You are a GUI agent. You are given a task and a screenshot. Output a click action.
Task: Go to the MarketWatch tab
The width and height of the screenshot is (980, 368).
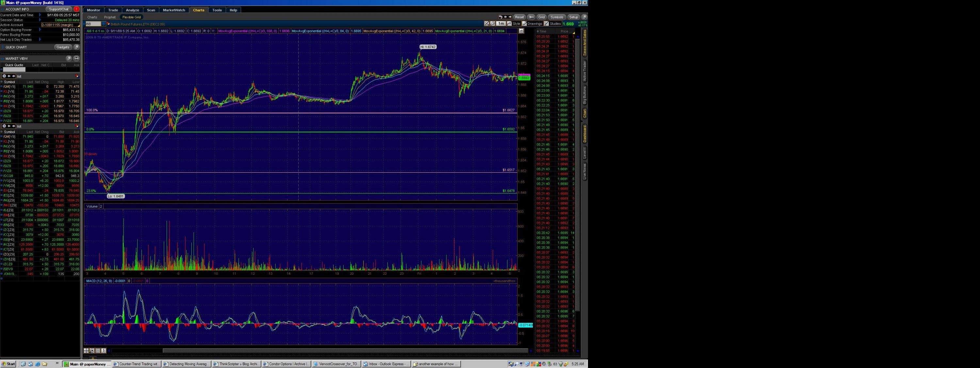pyautogui.click(x=174, y=10)
